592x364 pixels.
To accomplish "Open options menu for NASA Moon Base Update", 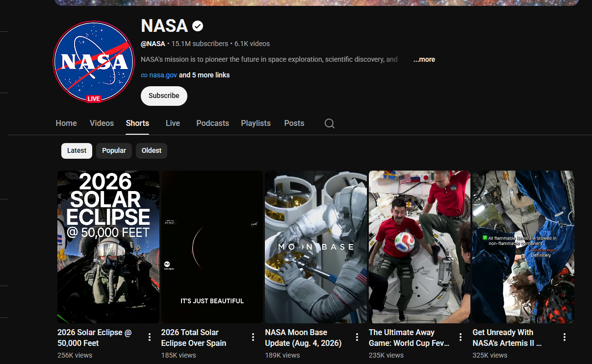I will [357, 337].
